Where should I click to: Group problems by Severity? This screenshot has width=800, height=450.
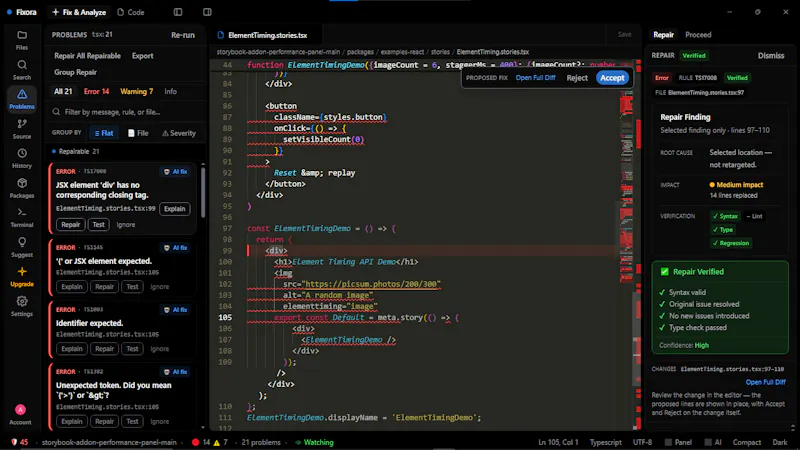179,133
